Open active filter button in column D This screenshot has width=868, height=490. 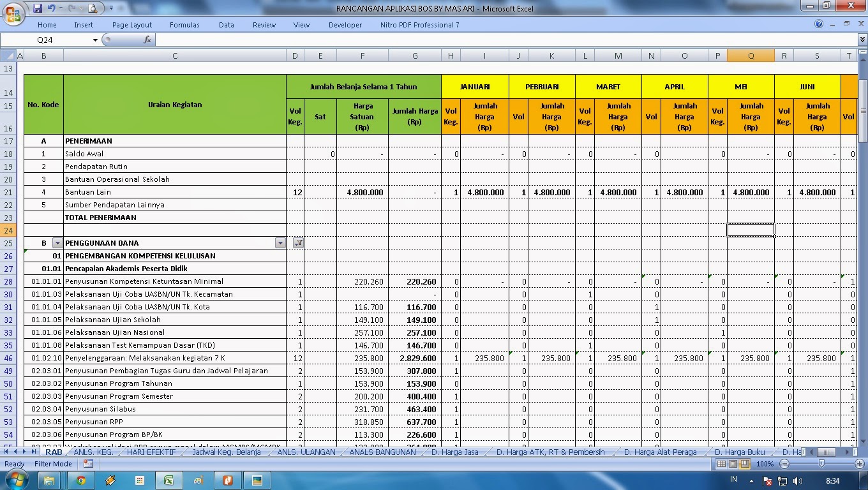click(x=298, y=243)
